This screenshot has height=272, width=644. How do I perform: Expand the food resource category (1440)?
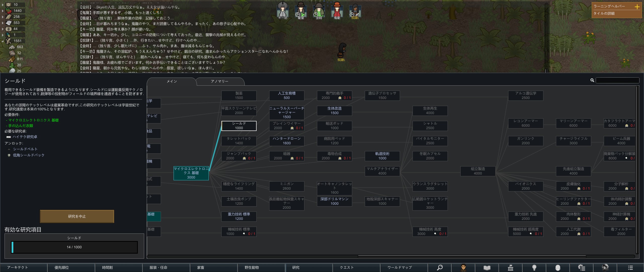coord(3,11)
